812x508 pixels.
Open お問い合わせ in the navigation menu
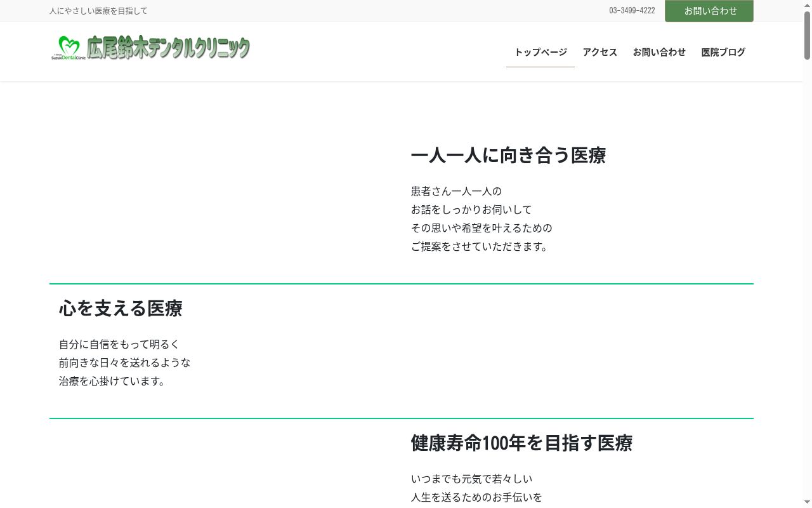tap(659, 52)
